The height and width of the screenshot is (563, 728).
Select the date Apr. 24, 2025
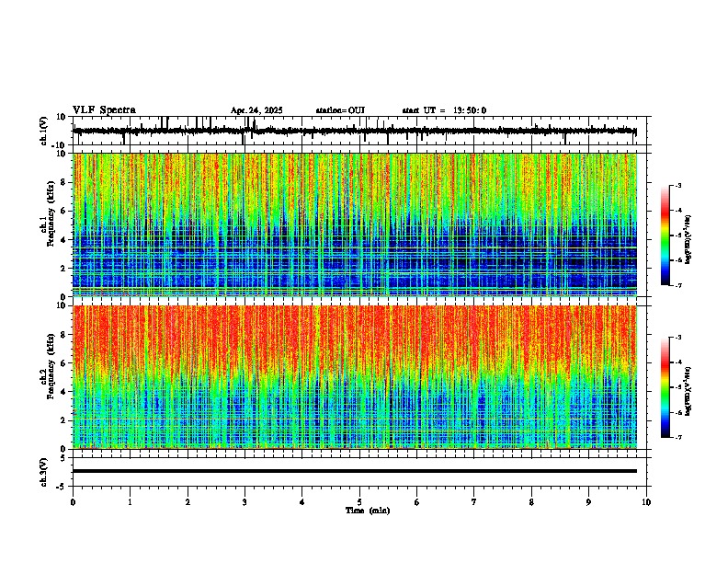[256, 110]
